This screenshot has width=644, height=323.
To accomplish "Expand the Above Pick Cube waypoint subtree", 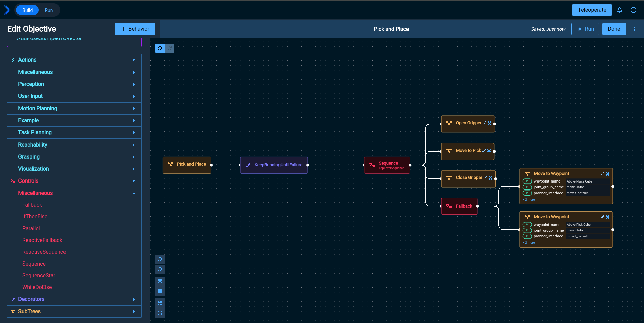I will pyautogui.click(x=608, y=217).
